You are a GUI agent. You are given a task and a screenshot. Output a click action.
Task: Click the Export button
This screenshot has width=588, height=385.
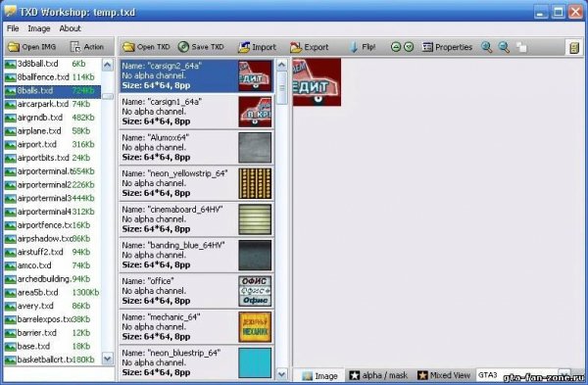tap(310, 47)
